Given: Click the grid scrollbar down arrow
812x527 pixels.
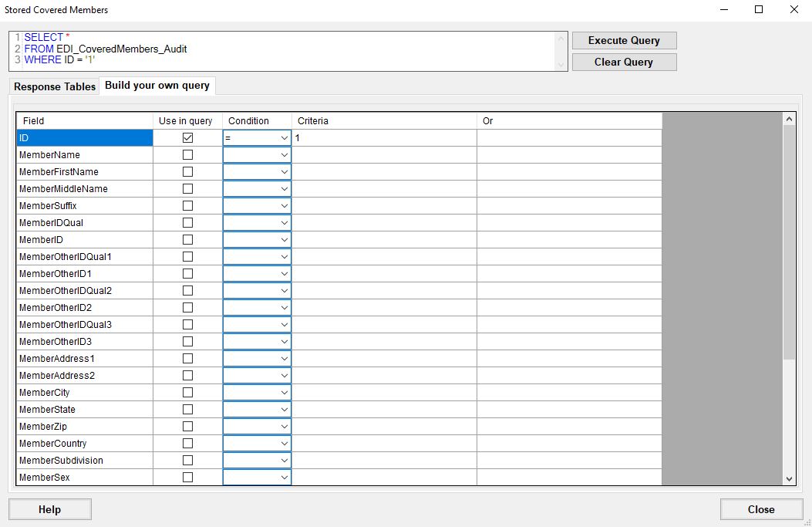Looking at the screenshot, I should point(789,479).
